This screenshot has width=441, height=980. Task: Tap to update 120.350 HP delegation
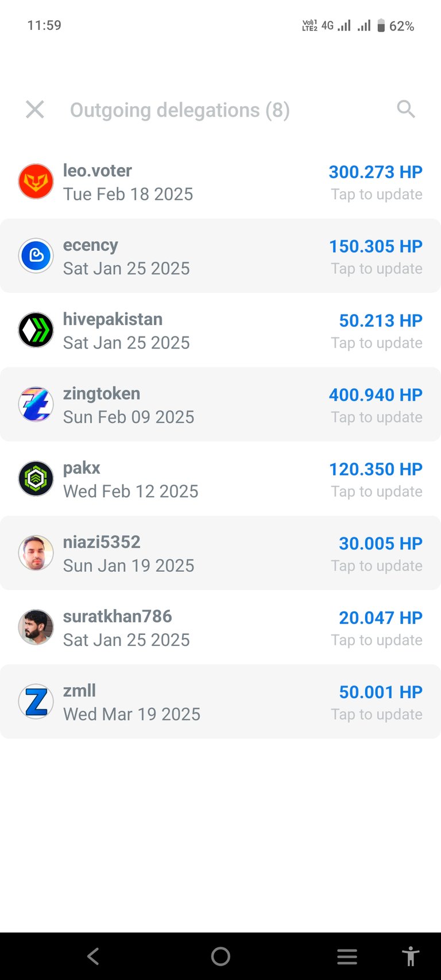tap(376, 491)
